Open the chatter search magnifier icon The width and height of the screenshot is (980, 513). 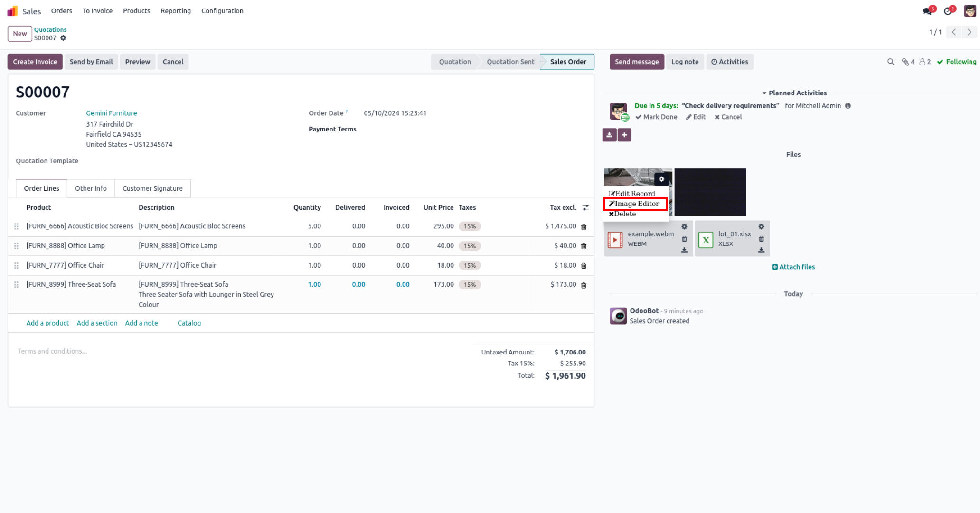pos(891,62)
